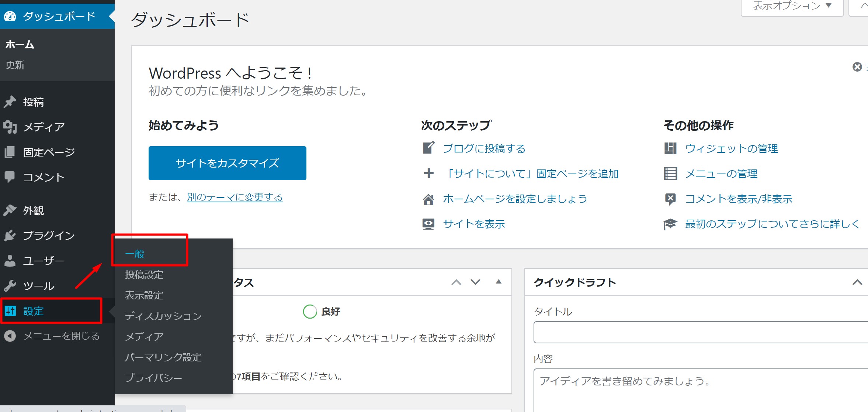This screenshot has width=868, height=412.
Task: Click the edit pencil icon beside ブログに投稿する
Action: (428, 148)
